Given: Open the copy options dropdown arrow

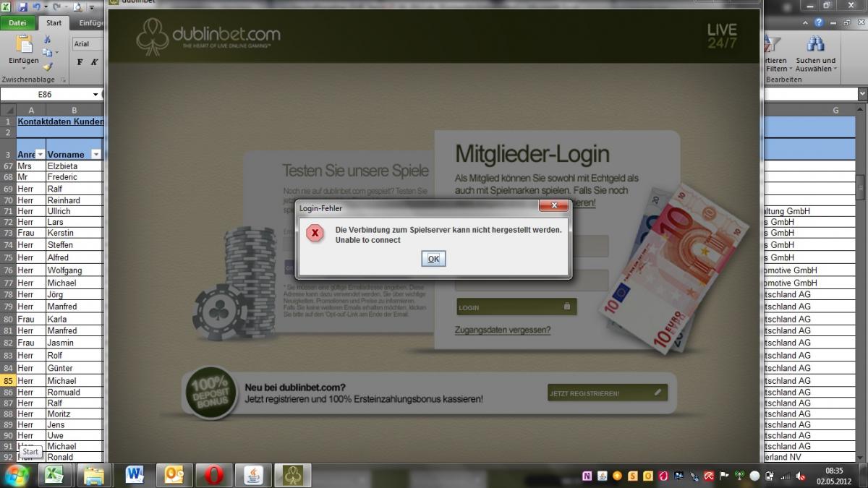Looking at the screenshot, I should [57, 53].
